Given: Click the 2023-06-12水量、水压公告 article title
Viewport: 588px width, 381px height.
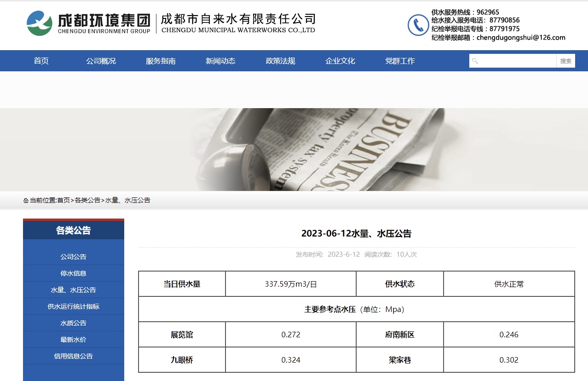Looking at the screenshot, I should pyautogui.click(x=357, y=233).
